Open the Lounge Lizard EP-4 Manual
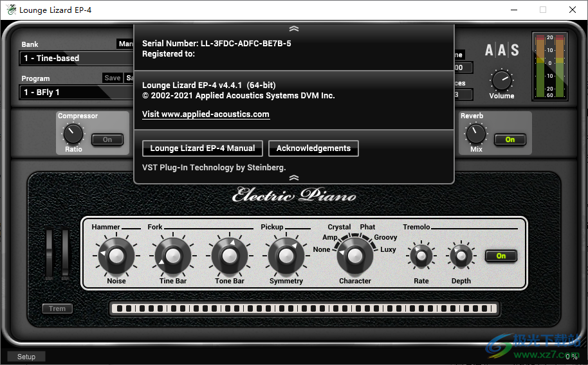Viewport: 588px width, 365px height. tap(203, 148)
